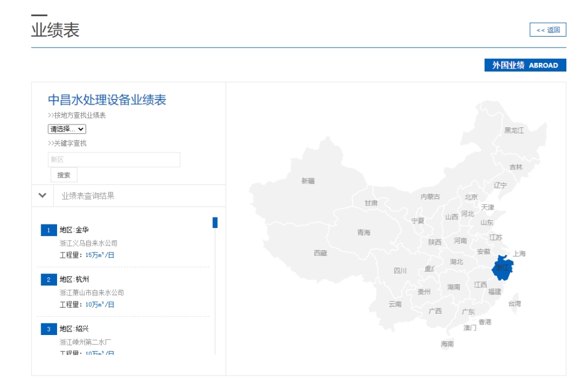Select 河北 province on the map
The width and height of the screenshot is (582, 392).
[468, 214]
